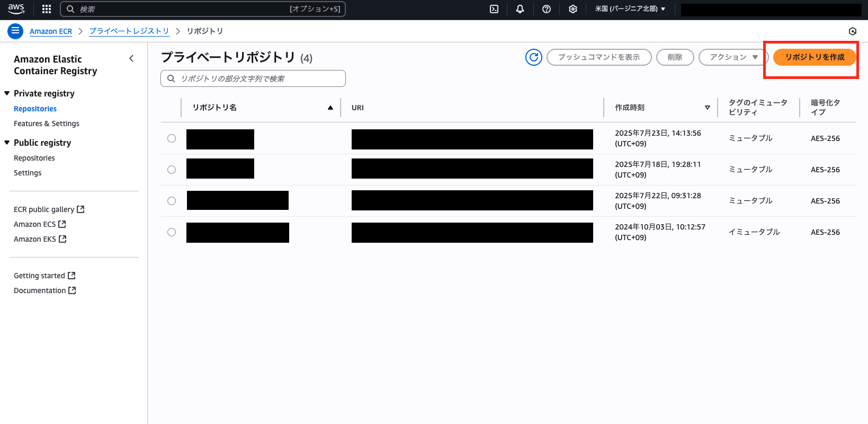Open the アクション dropdown
868x424 pixels.
[x=733, y=57]
